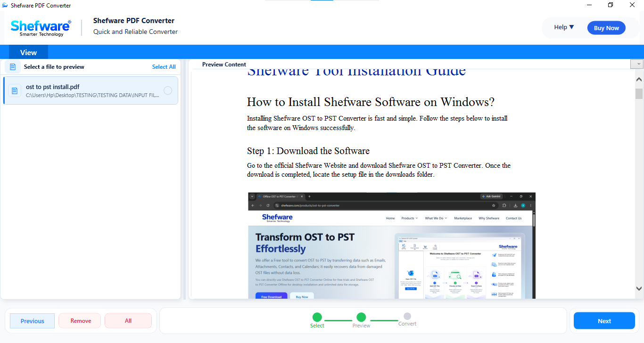
Task: Click the 'Quick and Reliable Converter' subtitle
Action: click(135, 32)
